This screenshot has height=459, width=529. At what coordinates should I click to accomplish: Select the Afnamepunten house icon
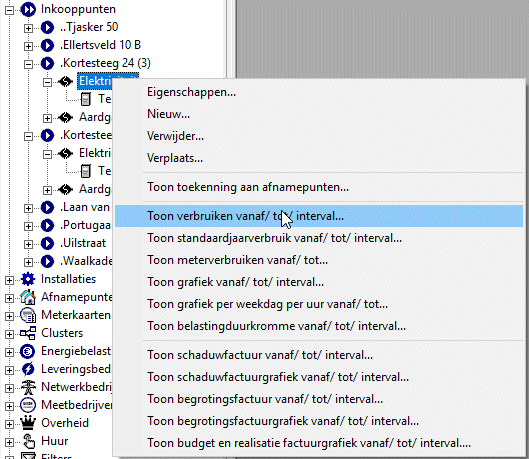click(x=28, y=297)
